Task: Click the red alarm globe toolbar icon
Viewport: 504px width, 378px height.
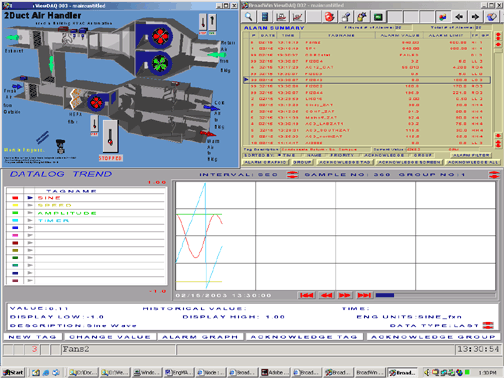Action: point(329,16)
